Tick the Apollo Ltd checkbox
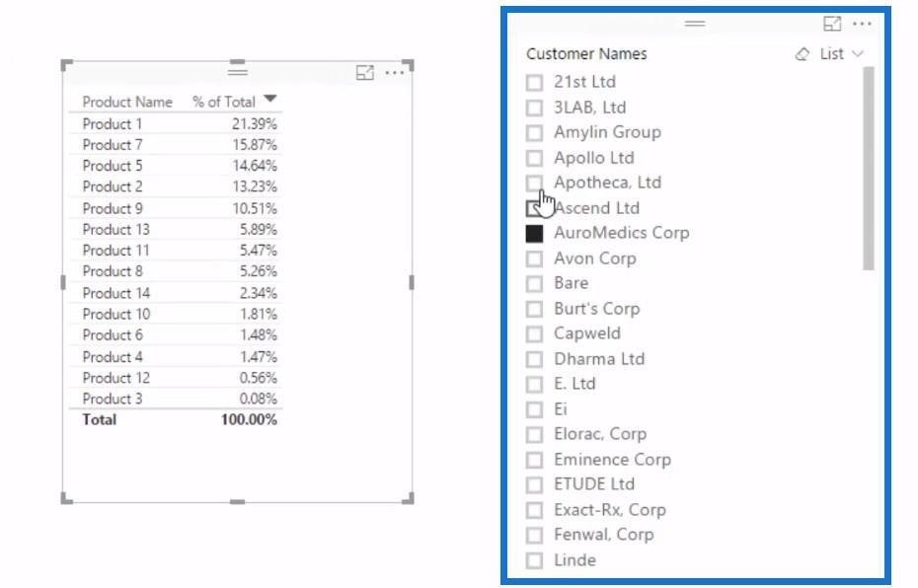 pyautogui.click(x=534, y=158)
